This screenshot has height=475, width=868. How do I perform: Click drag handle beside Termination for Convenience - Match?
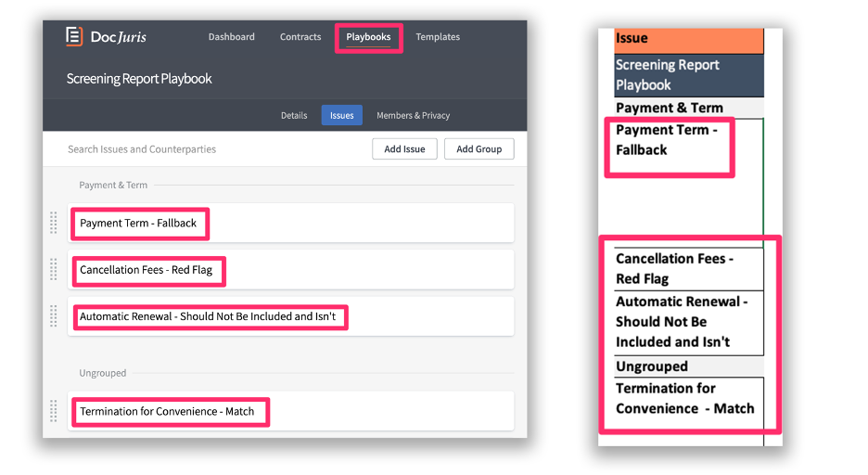click(54, 411)
